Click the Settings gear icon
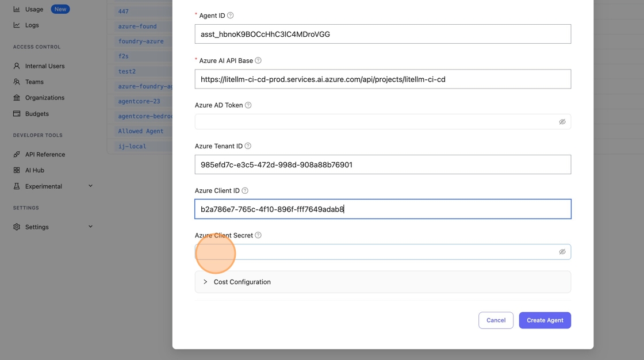Viewport: 644px width, 360px height. pos(17,227)
